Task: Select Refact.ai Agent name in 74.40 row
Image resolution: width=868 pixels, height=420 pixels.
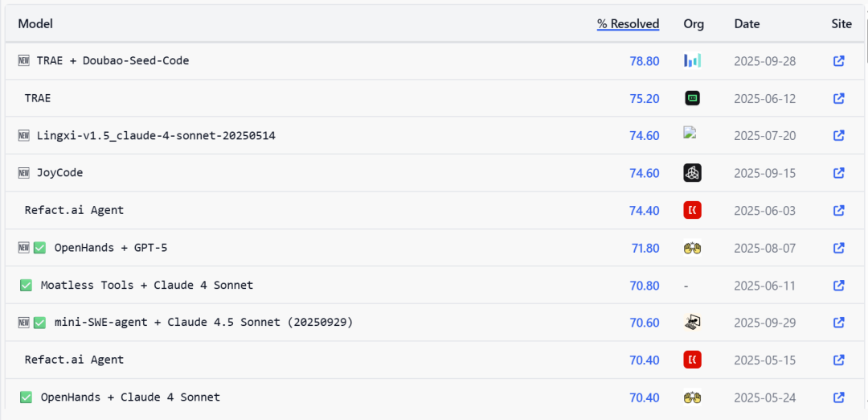Action: [74, 210]
